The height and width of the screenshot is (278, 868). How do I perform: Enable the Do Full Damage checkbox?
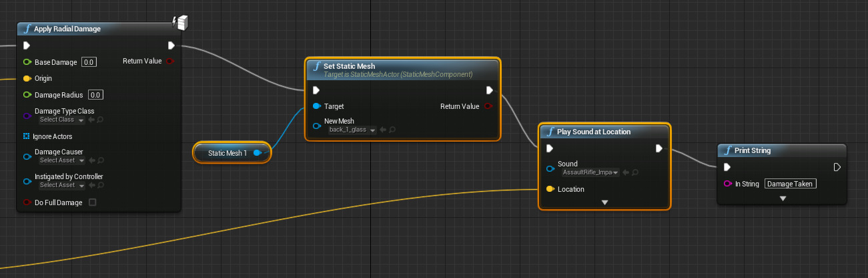coord(92,202)
